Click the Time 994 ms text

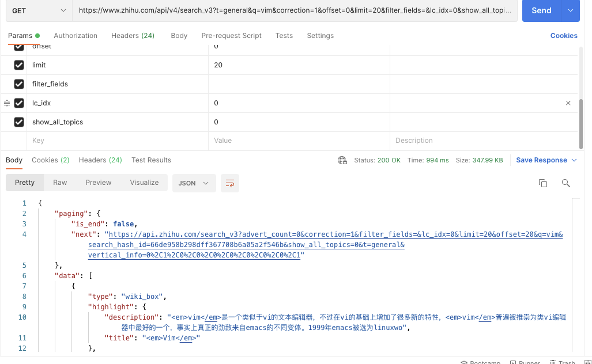(428, 160)
